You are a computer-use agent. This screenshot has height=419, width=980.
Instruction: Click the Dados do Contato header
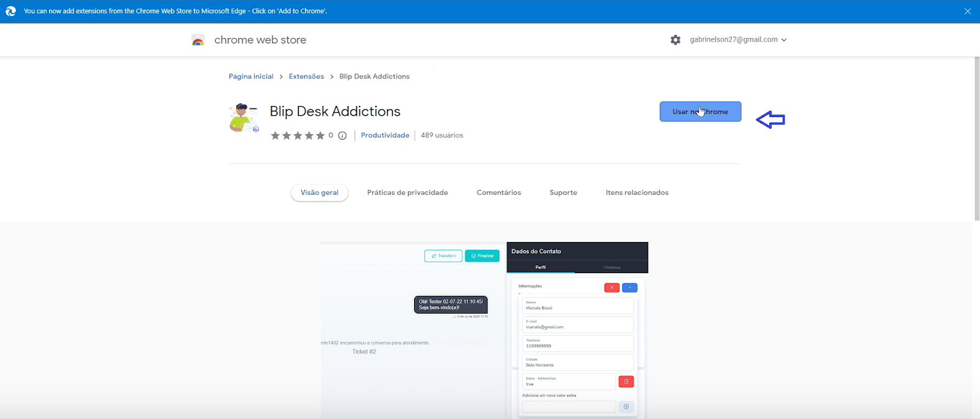(x=536, y=251)
